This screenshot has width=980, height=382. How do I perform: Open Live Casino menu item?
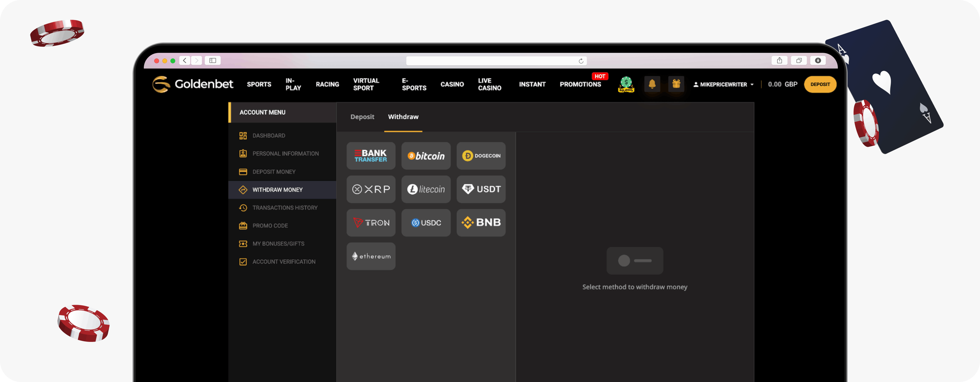(x=490, y=84)
